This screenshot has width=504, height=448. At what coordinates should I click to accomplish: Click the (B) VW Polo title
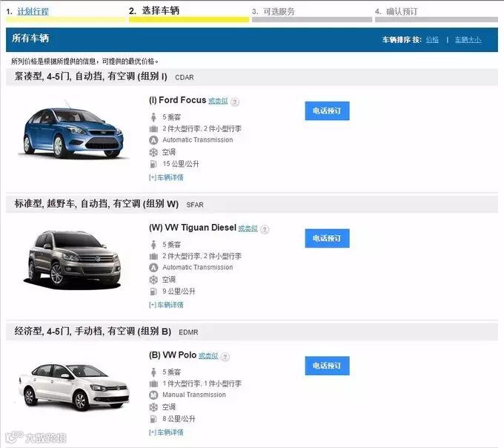(173, 355)
